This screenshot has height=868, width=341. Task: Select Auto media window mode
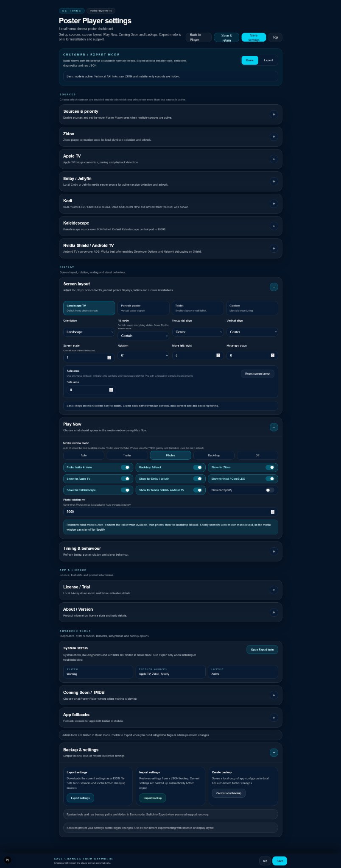coord(84,455)
